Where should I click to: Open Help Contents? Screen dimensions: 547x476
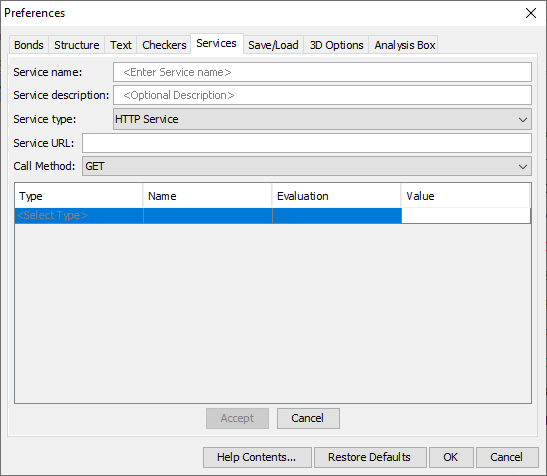pos(257,457)
